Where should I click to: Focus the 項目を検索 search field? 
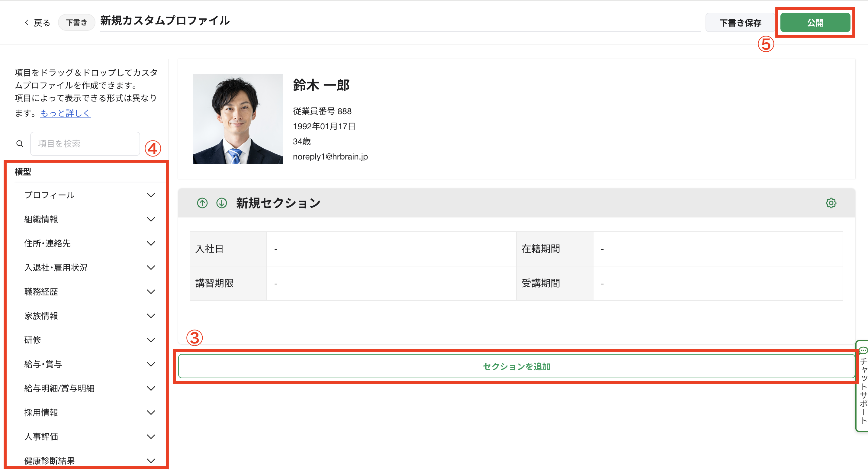85,144
